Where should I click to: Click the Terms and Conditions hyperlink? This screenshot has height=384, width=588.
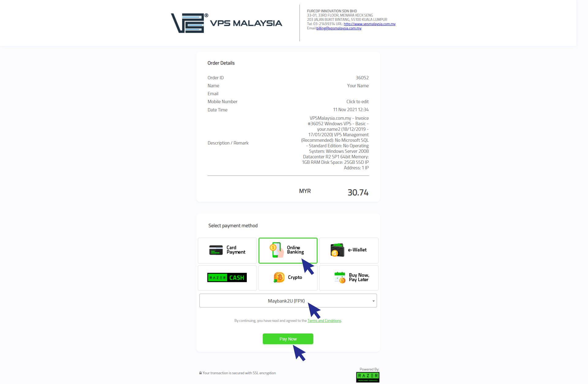[324, 320]
